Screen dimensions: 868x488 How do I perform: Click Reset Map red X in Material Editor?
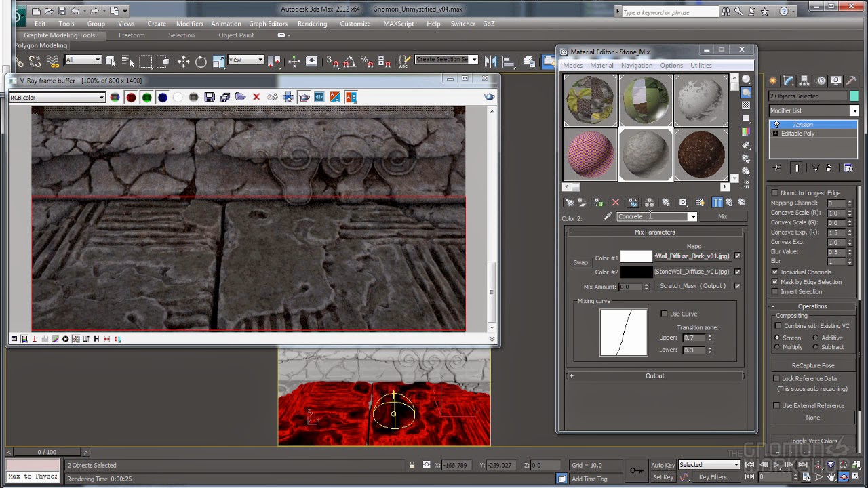tap(616, 203)
